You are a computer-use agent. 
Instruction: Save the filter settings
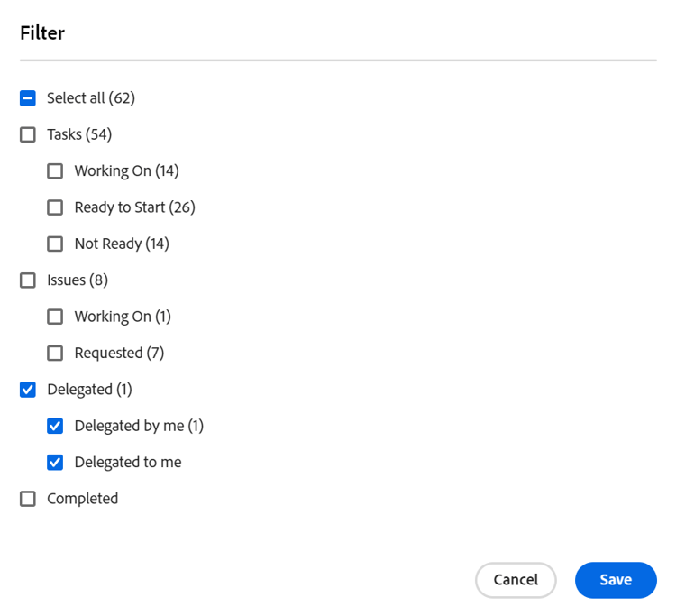616,580
